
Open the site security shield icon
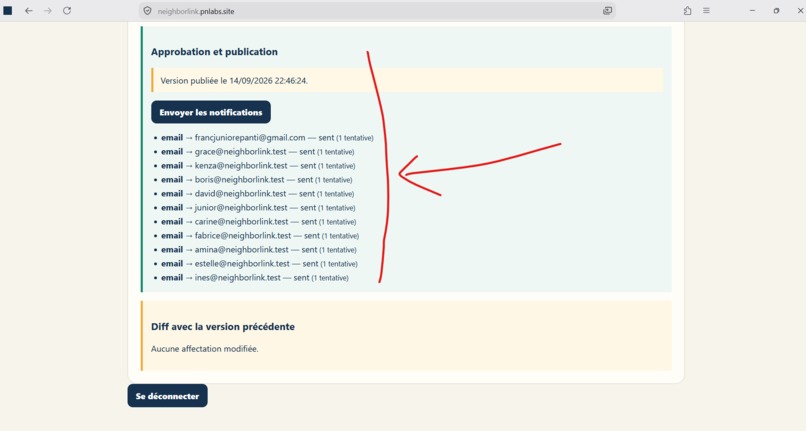148,11
